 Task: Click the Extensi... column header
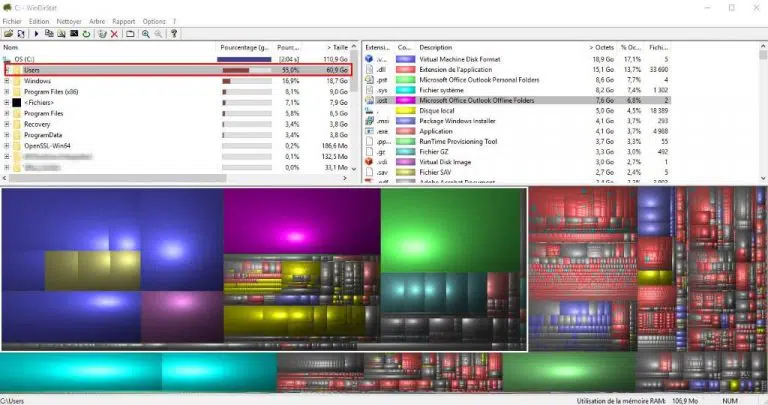tap(378, 48)
